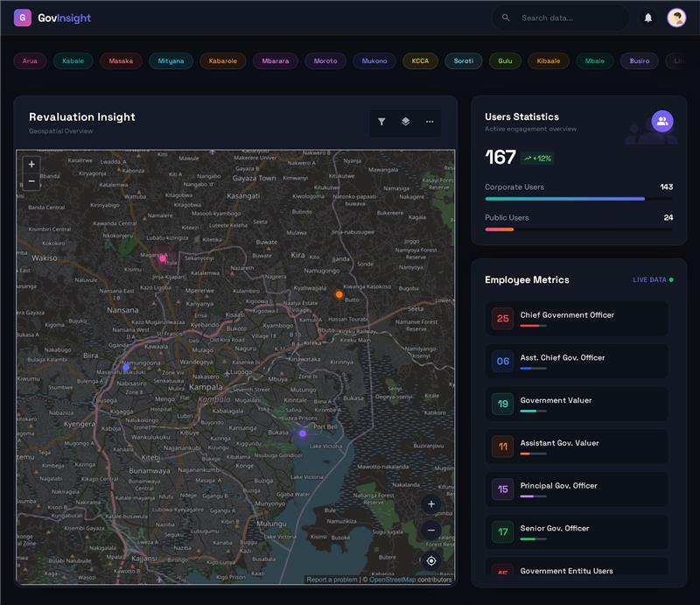
Task: Switch to the Mbarara district chip
Action: point(276,61)
